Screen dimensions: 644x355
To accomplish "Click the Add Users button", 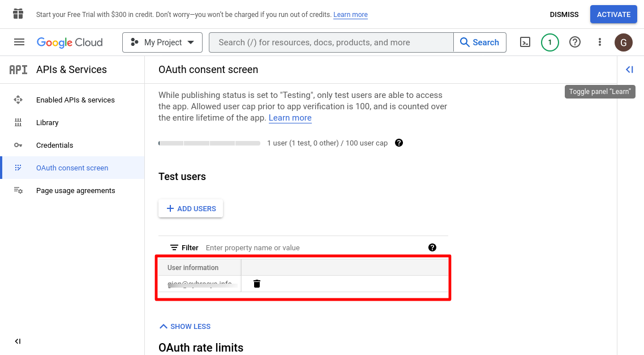I will [191, 209].
